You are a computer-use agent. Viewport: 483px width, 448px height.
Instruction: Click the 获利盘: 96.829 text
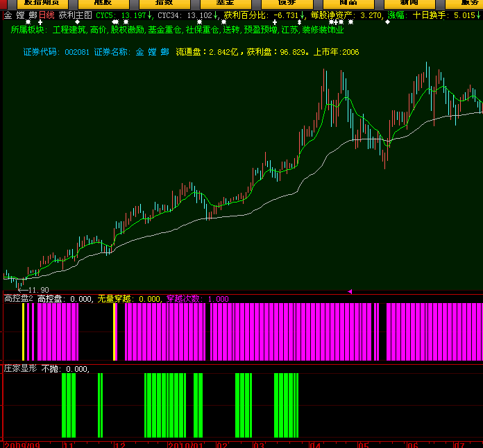click(277, 52)
